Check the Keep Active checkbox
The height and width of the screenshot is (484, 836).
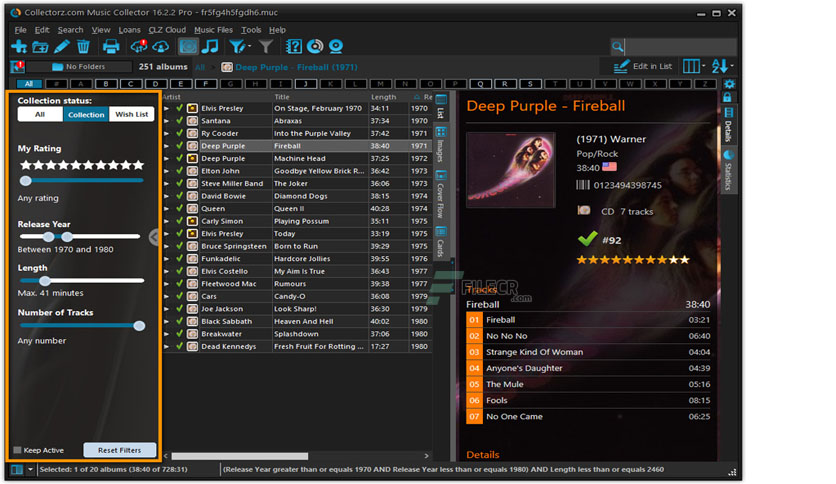coord(17,450)
